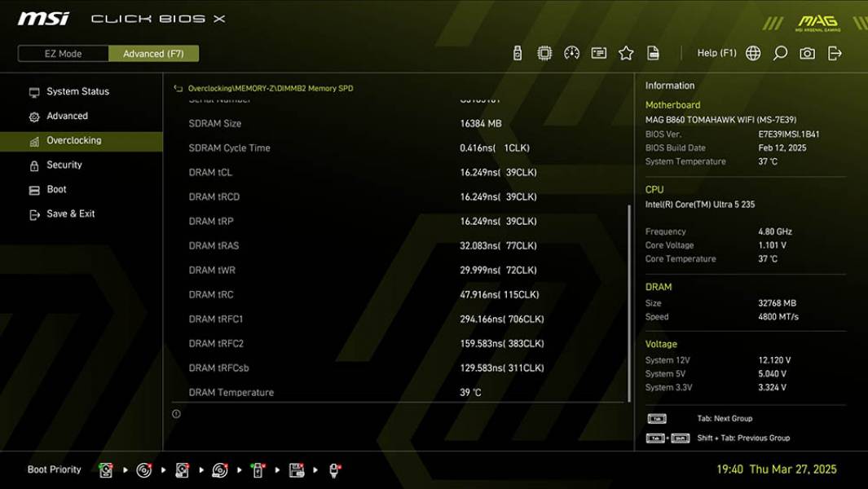
Task: Click the BIOS version E7E39IMSI.1B41
Action: 788,134
